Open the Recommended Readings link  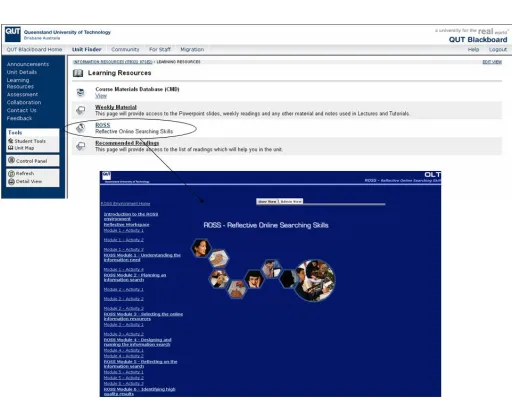(127, 143)
